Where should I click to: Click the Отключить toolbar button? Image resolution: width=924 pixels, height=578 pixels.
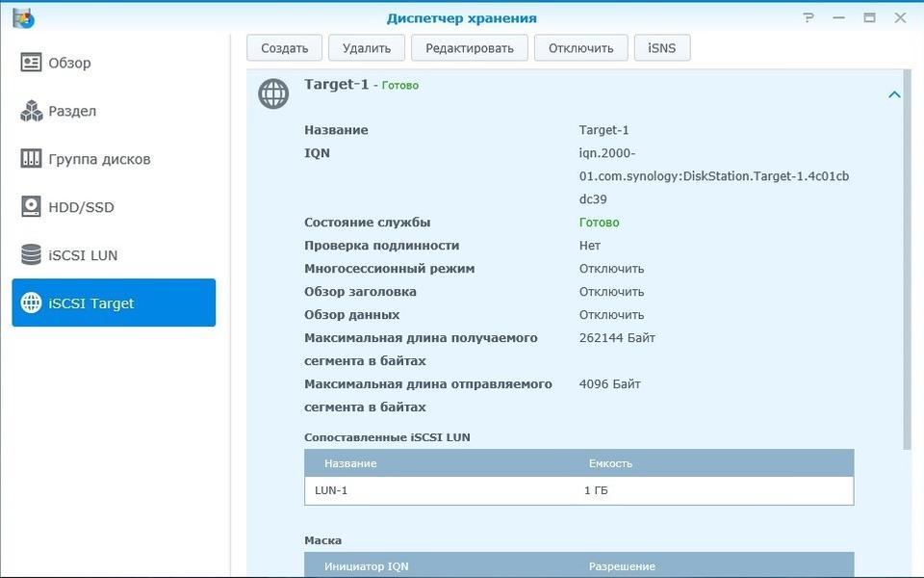pyautogui.click(x=581, y=48)
